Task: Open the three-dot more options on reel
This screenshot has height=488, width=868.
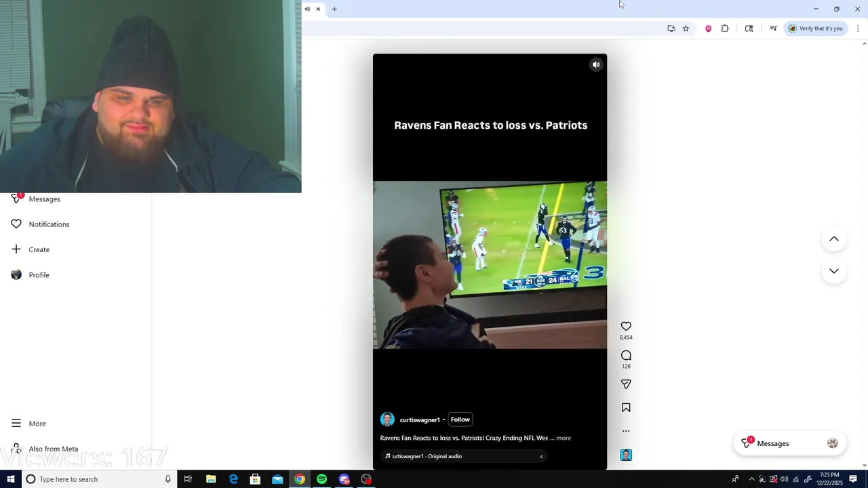Action: 626,430
